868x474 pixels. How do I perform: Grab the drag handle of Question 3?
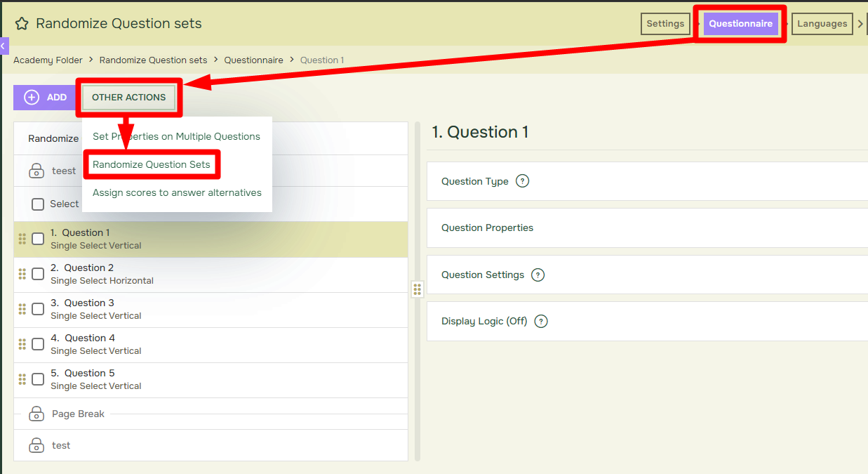pos(22,309)
